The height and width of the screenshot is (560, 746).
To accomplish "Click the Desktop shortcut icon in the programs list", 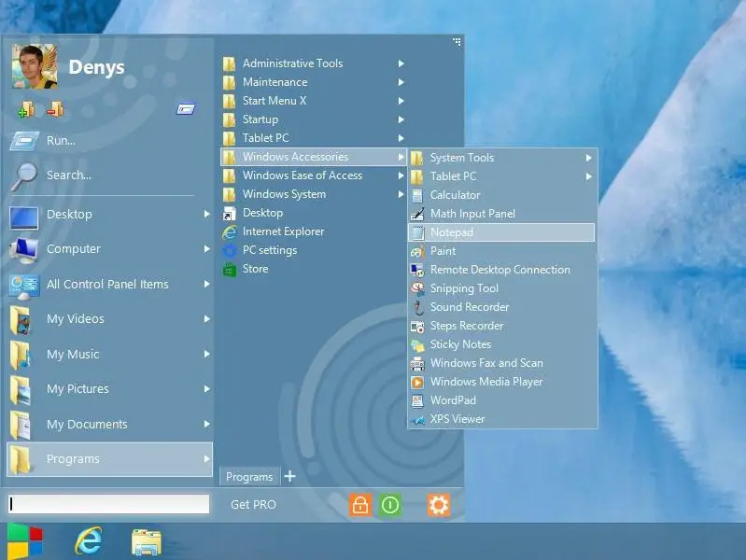I will (x=230, y=214).
